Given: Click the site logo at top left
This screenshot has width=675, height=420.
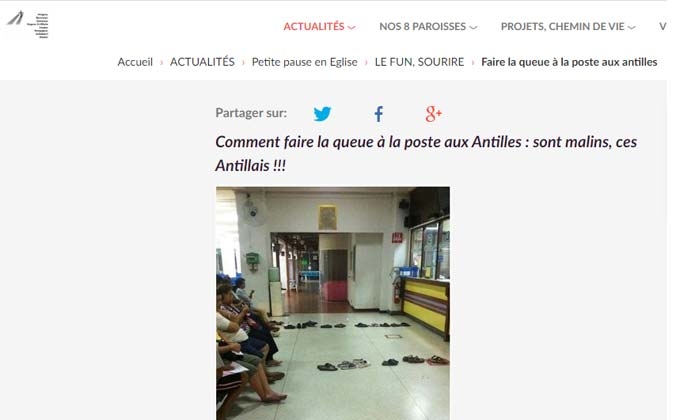Looking at the screenshot, I should [x=28, y=25].
